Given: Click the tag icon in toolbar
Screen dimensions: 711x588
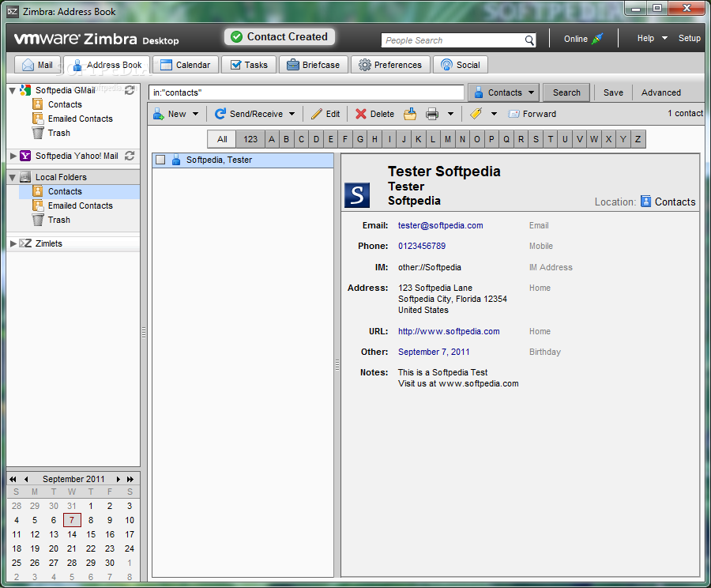Looking at the screenshot, I should tap(476, 114).
